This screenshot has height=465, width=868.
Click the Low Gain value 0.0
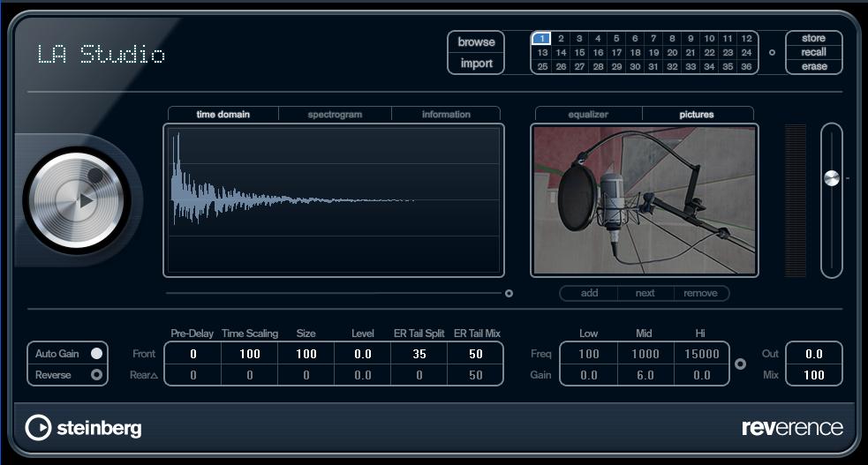tap(589, 375)
